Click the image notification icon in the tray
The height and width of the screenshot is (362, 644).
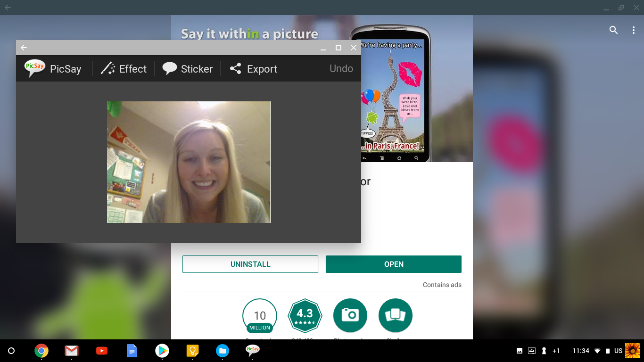click(520, 351)
